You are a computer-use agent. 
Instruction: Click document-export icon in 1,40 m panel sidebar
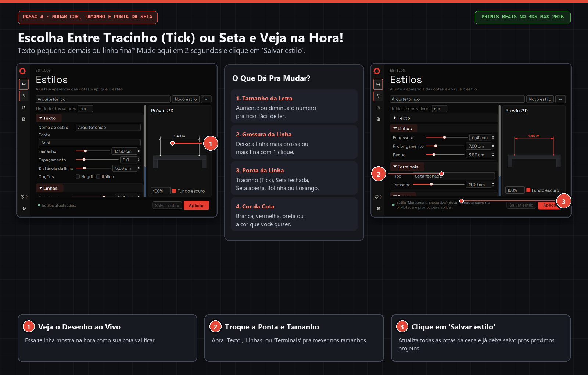(24, 119)
